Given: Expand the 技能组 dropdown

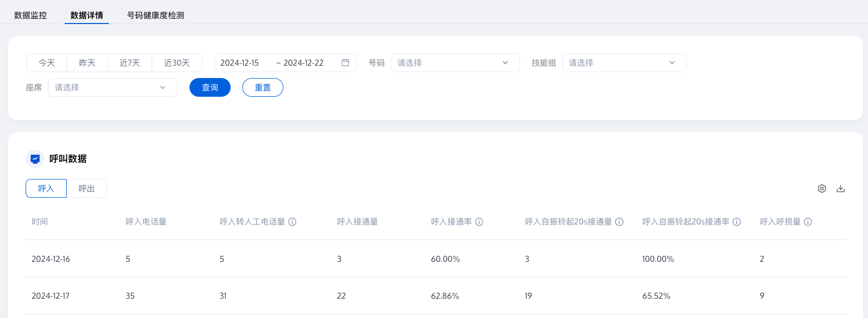Looking at the screenshot, I should [x=624, y=63].
